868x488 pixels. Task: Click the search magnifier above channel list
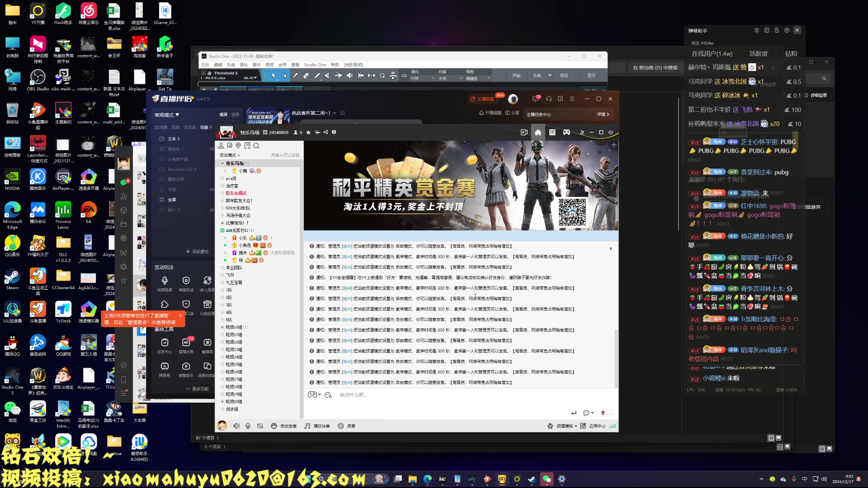click(x=256, y=145)
